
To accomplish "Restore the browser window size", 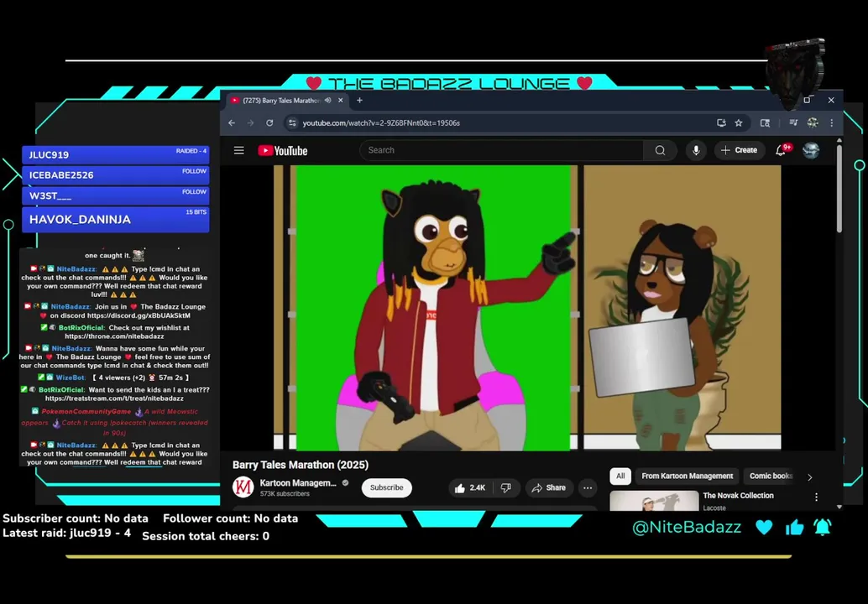I will [x=807, y=100].
